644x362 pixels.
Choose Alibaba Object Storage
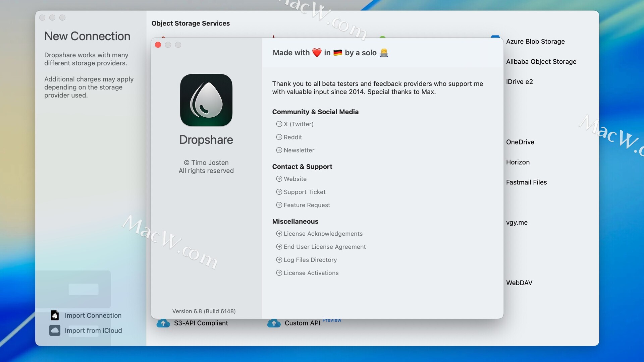pos(541,62)
